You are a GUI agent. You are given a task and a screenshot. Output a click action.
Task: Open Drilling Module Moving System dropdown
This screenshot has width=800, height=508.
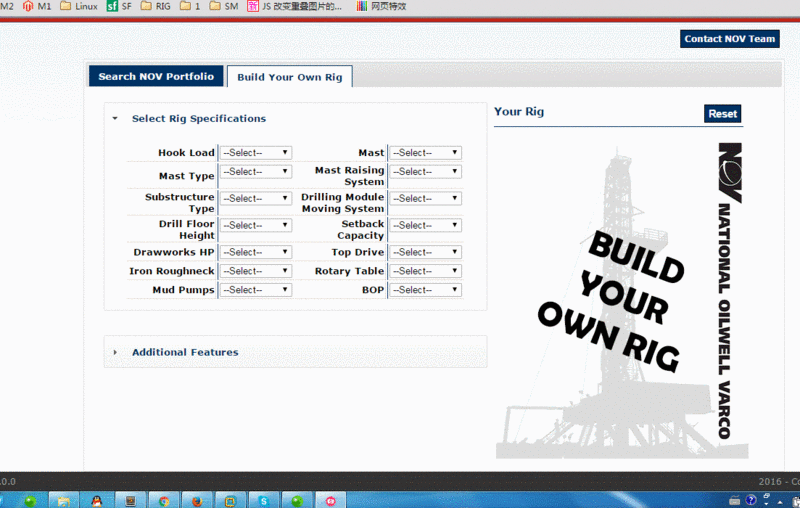coord(426,198)
